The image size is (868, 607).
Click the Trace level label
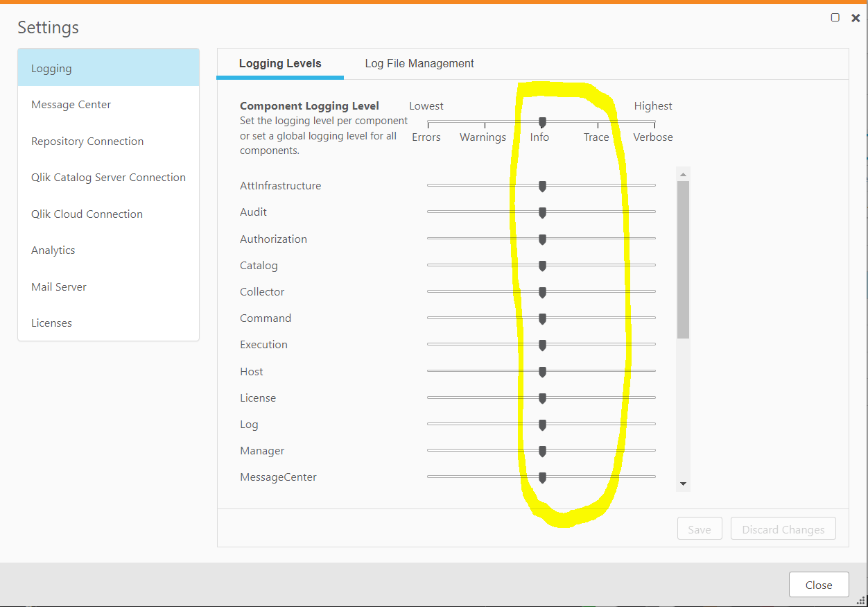tap(596, 137)
